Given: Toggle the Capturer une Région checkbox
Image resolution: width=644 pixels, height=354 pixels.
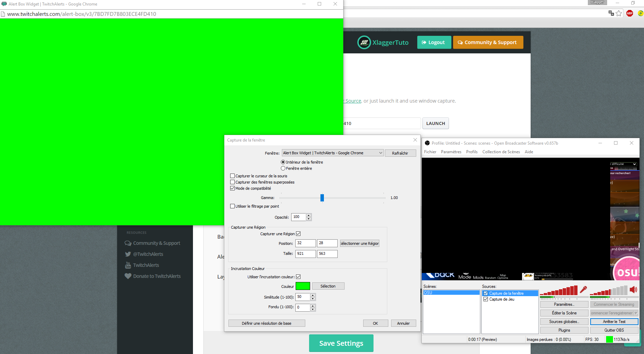Looking at the screenshot, I should tap(298, 234).
